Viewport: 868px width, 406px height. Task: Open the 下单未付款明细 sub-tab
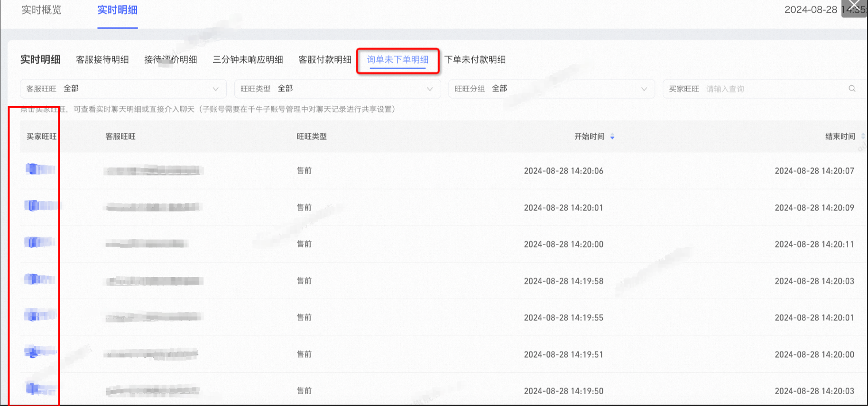(x=475, y=60)
